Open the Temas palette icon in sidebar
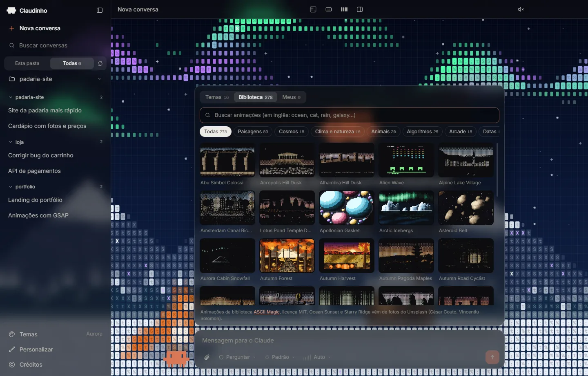This screenshot has width=588, height=376. pyautogui.click(x=12, y=334)
